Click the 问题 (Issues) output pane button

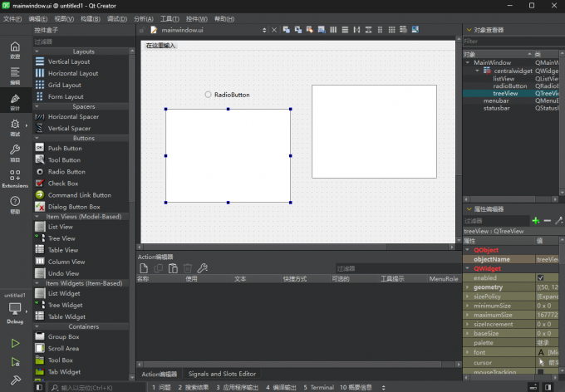coord(160,387)
